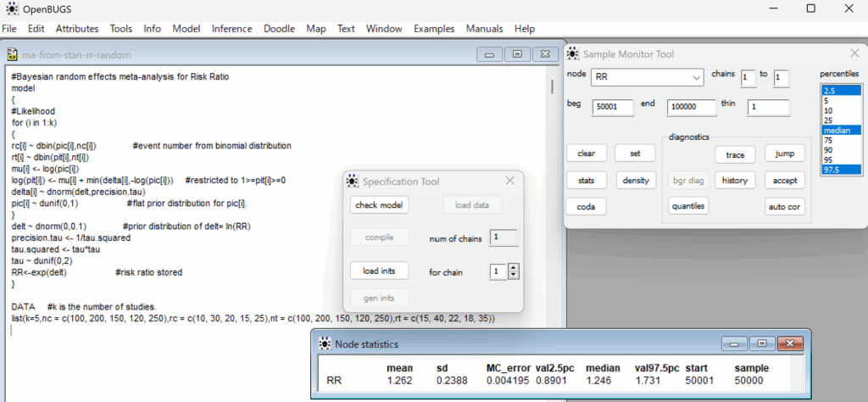Click the bug icon in Sample Monitor Tool title
The width and height of the screenshot is (868, 402).
[574, 53]
